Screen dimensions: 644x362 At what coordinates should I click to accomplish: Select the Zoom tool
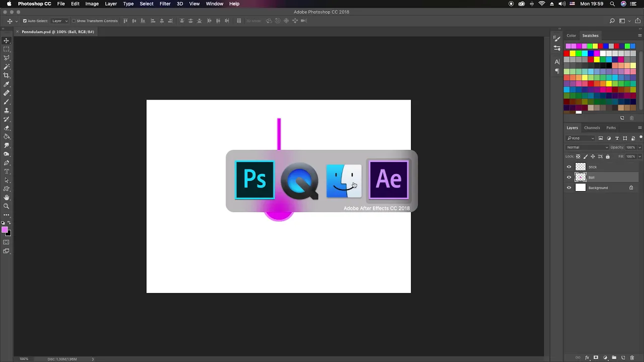(x=7, y=206)
